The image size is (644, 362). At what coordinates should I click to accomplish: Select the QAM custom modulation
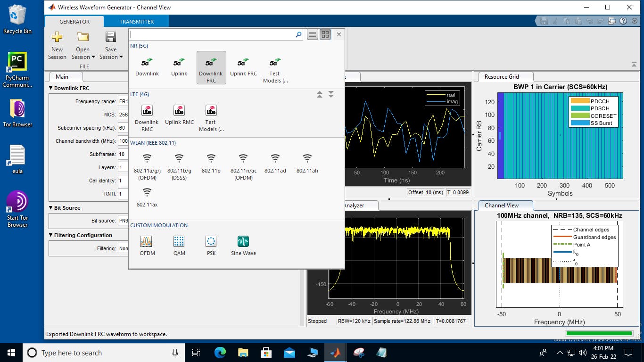point(179,246)
